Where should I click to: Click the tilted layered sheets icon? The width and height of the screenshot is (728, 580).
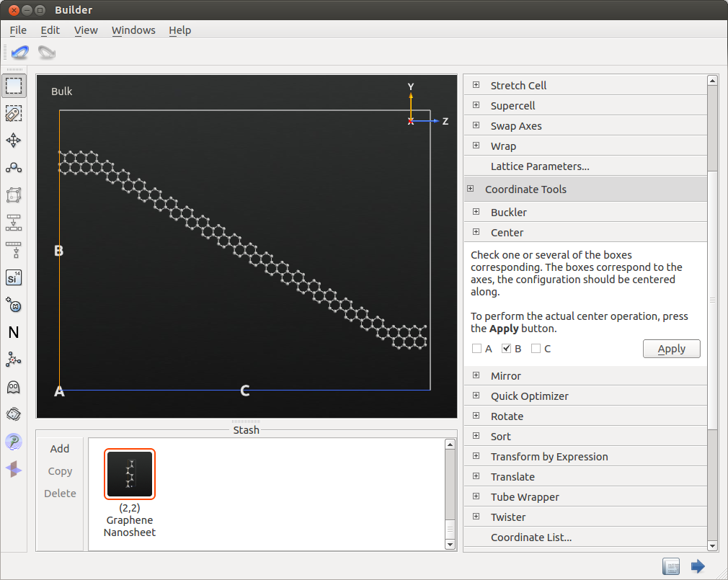(x=14, y=414)
